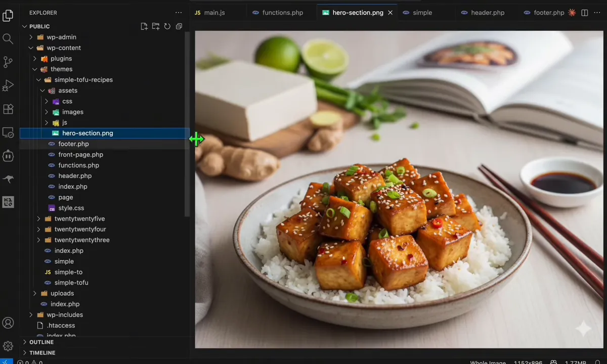
Task: Expand the twentytwentythree theme folder
Action: coord(38,240)
